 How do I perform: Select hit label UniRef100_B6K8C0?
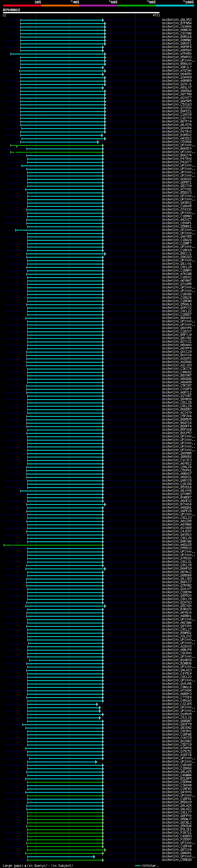point(177,149)
